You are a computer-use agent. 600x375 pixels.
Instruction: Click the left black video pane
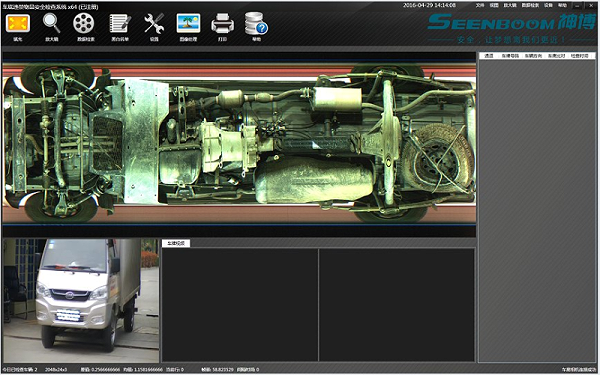coord(240,305)
